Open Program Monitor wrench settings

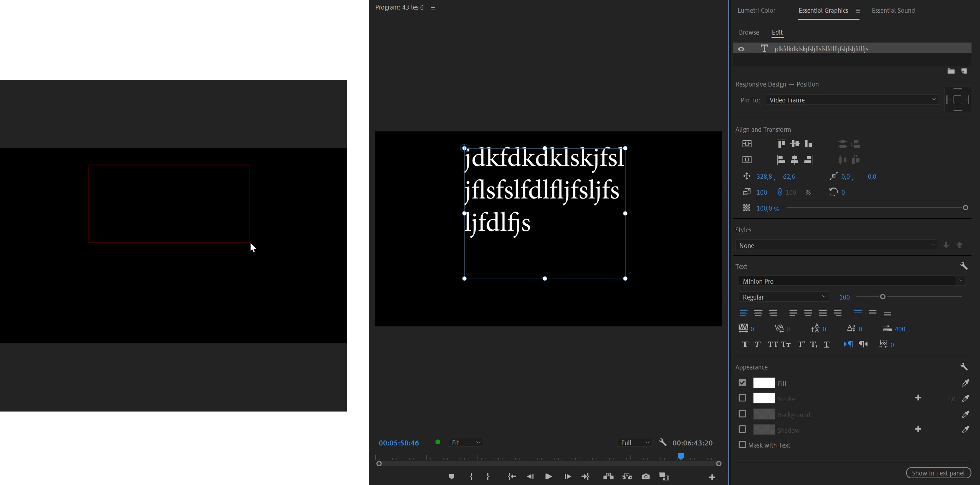coord(663,442)
